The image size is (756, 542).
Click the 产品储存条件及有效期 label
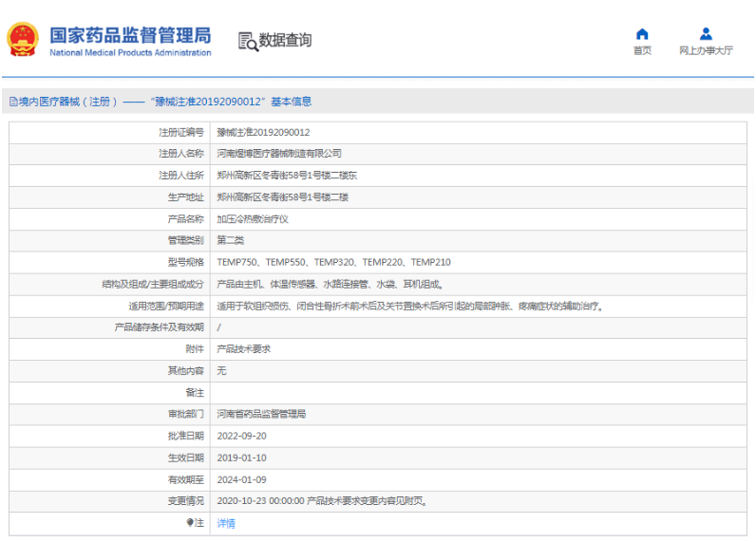160,327
